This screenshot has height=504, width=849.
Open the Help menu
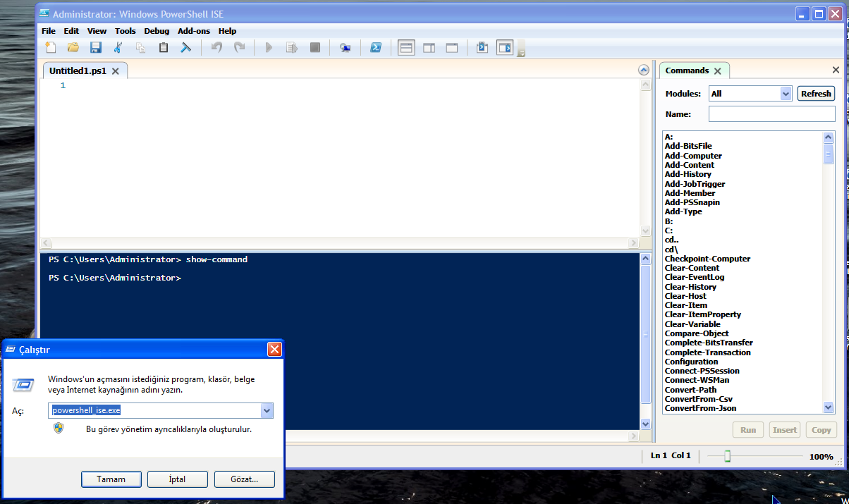(227, 31)
